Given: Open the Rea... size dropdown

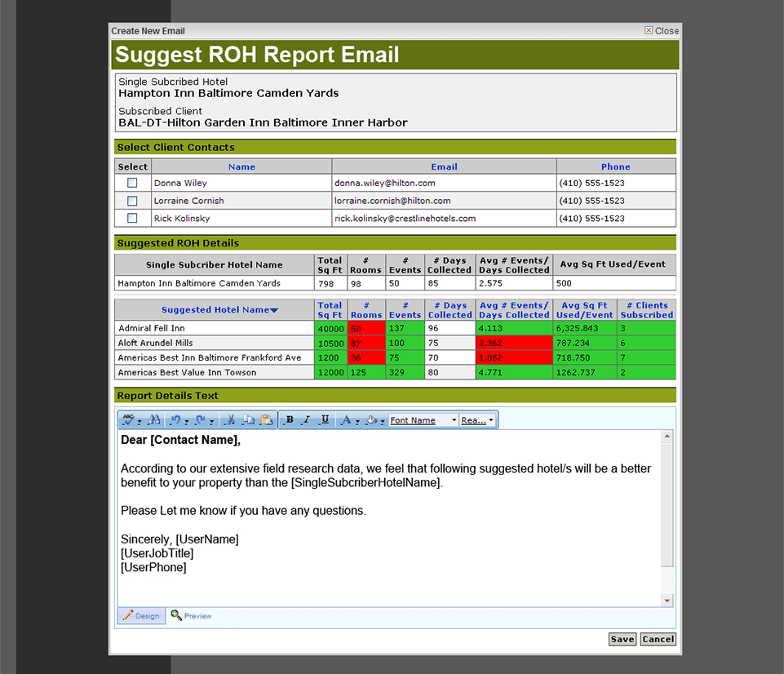Looking at the screenshot, I should click(x=477, y=420).
